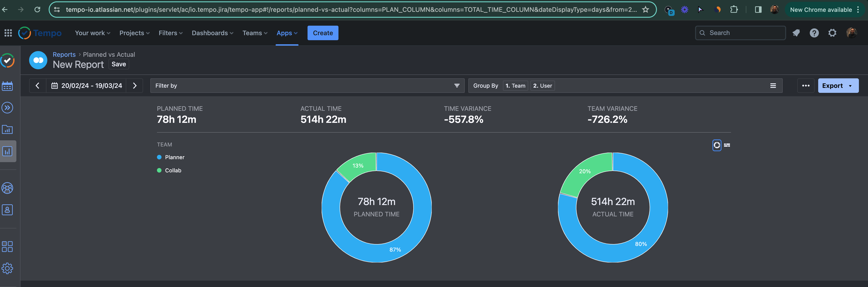Open the Reports chart icon in sidebar

click(8, 151)
